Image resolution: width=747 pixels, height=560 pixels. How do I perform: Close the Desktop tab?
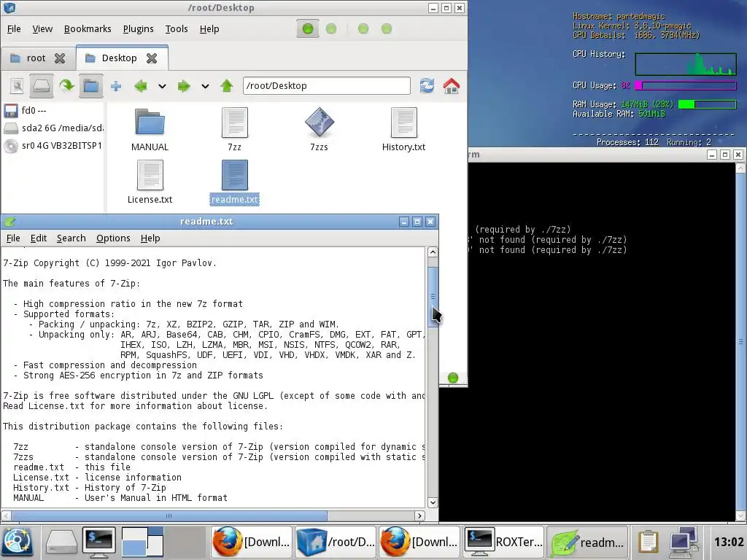[152, 58]
